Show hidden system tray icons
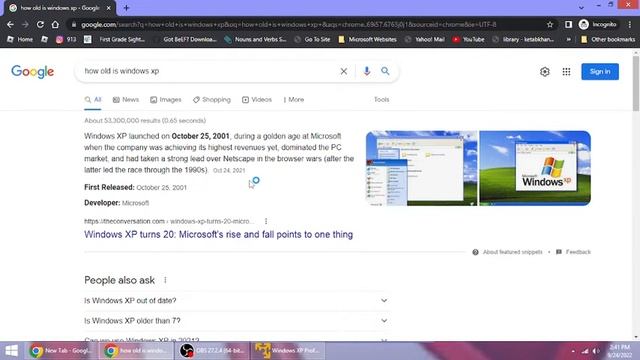The image size is (640, 360). [x=573, y=351]
